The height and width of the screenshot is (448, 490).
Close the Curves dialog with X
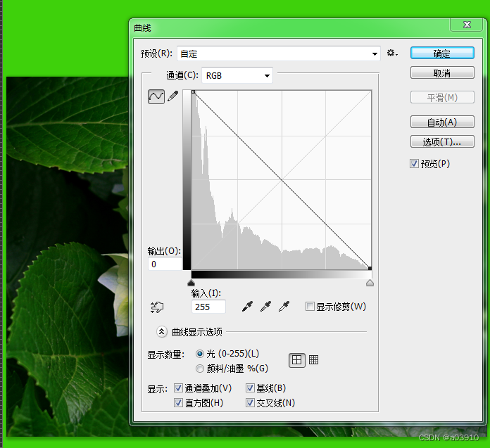point(467,25)
